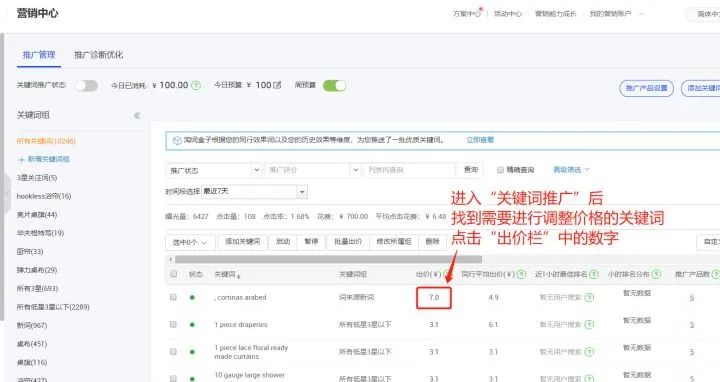This screenshot has width=720, height=382.
Task: Click the 新增关键词组 link
Action: coord(49,159)
